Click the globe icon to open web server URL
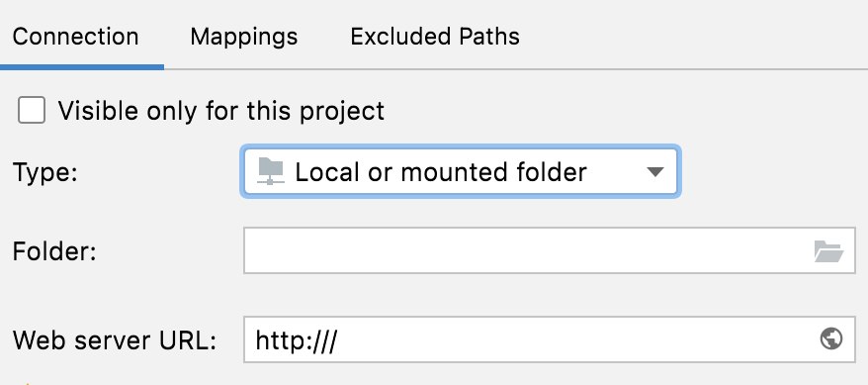This screenshot has width=868, height=385. point(830,338)
